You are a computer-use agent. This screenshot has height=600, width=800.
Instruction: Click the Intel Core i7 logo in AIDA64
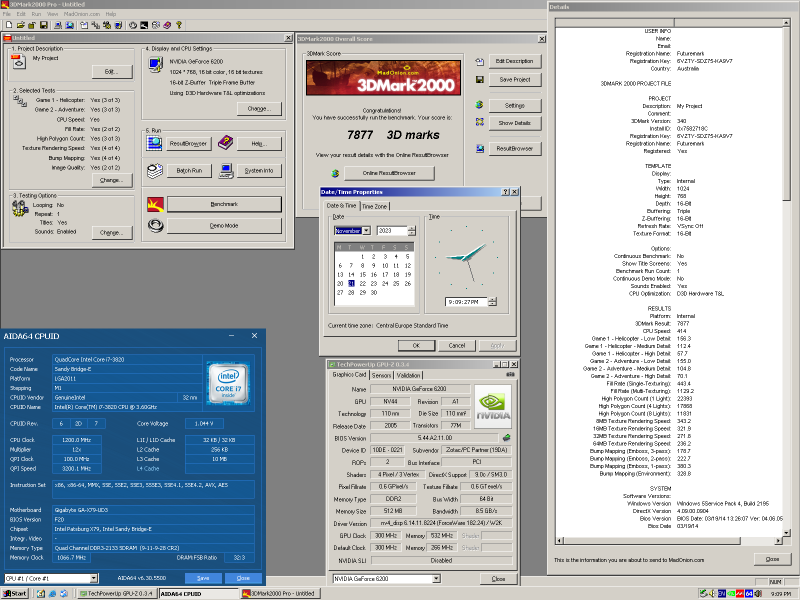[228, 383]
